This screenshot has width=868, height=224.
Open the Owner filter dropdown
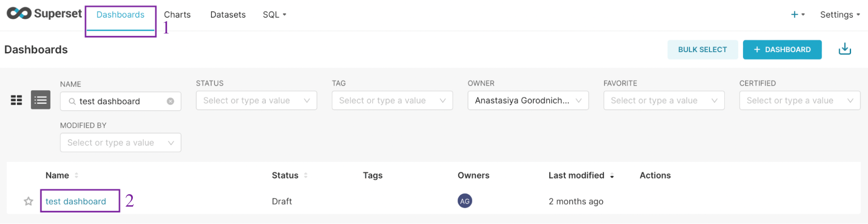528,100
